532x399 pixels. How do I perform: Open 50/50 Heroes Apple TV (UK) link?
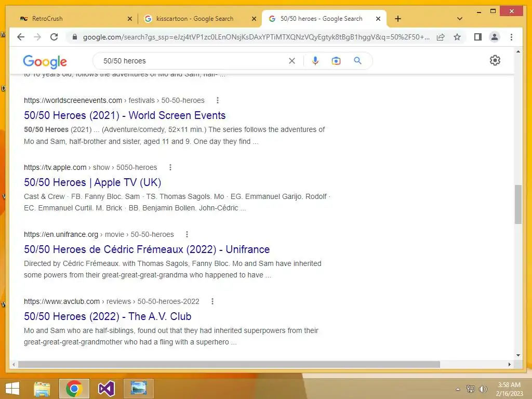point(92,182)
